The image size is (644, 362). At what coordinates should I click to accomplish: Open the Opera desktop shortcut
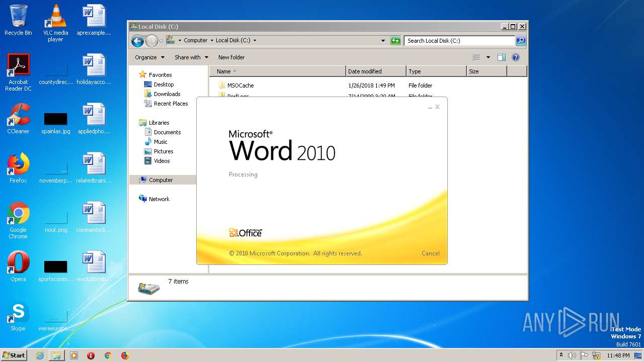coord(18,266)
